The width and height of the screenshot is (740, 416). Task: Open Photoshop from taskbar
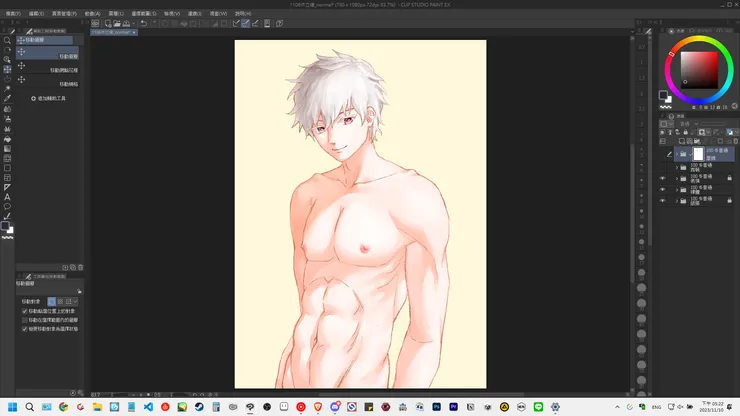tap(437, 407)
